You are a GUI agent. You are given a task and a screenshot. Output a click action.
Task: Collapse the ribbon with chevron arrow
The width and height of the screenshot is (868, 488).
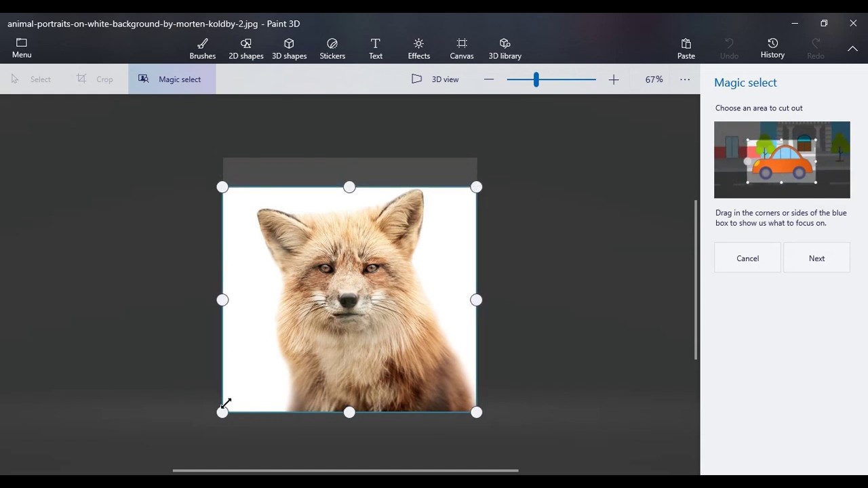coord(852,49)
